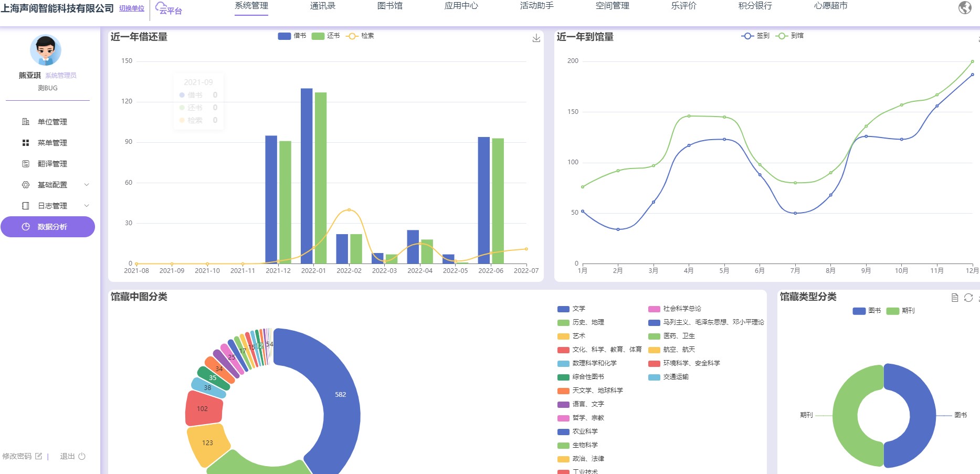This screenshot has height=474, width=980.
Task: Toggle 社会科学总论 legend item
Action: [x=675, y=309]
